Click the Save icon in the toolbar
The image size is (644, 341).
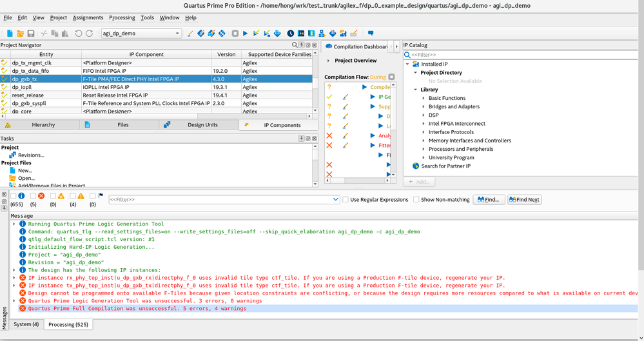point(30,34)
